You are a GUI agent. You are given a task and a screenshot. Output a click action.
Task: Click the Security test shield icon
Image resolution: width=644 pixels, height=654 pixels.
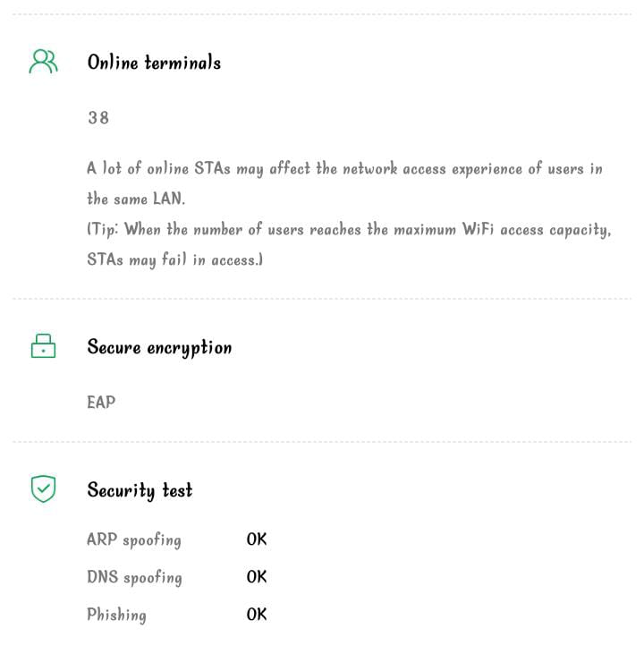click(43, 488)
